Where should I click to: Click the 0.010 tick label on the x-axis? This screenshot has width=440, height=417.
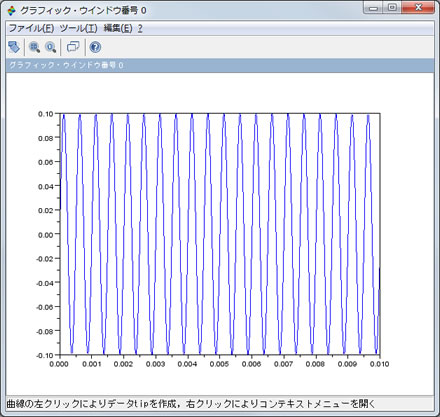[x=379, y=364]
